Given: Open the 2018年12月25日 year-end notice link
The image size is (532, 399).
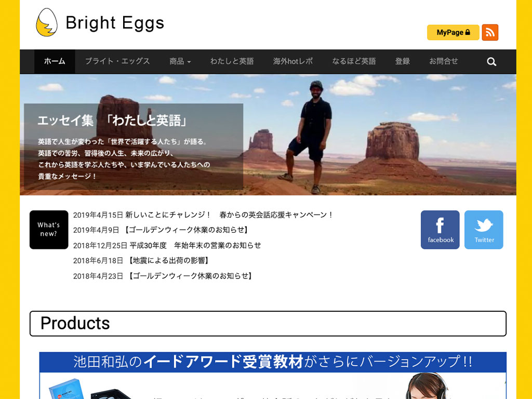Looking at the screenshot, I should pos(167,245).
